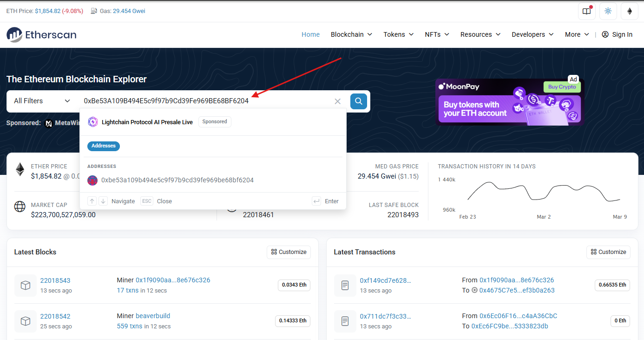Expand the More navigation dropdown

tap(576, 34)
